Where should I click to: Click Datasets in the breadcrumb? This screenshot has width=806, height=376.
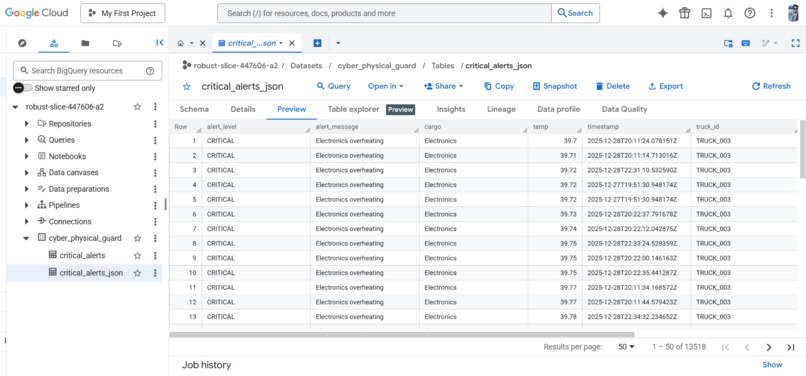[306, 66]
